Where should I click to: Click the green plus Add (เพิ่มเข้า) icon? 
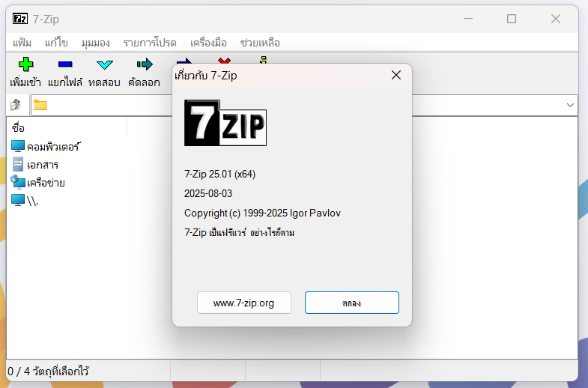point(25,65)
